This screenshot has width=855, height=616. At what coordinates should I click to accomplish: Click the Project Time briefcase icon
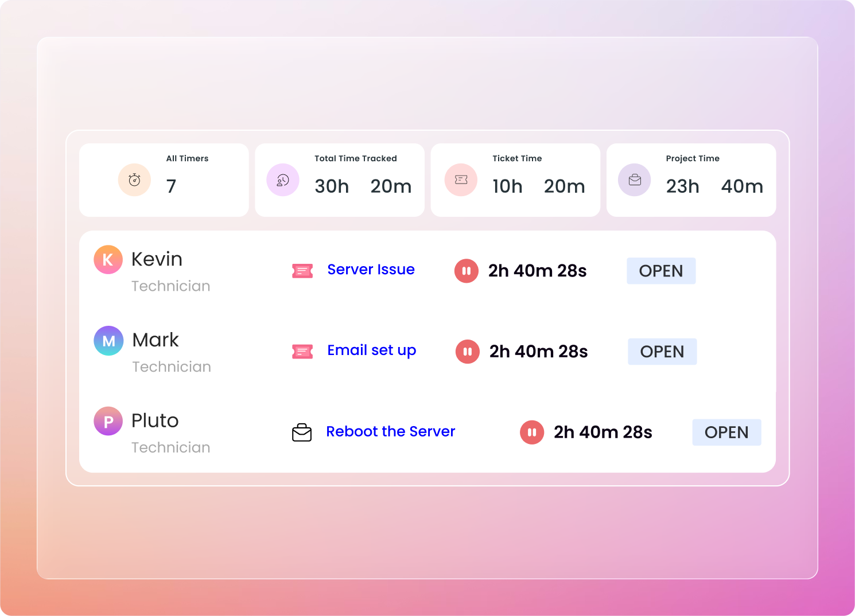pos(635,180)
